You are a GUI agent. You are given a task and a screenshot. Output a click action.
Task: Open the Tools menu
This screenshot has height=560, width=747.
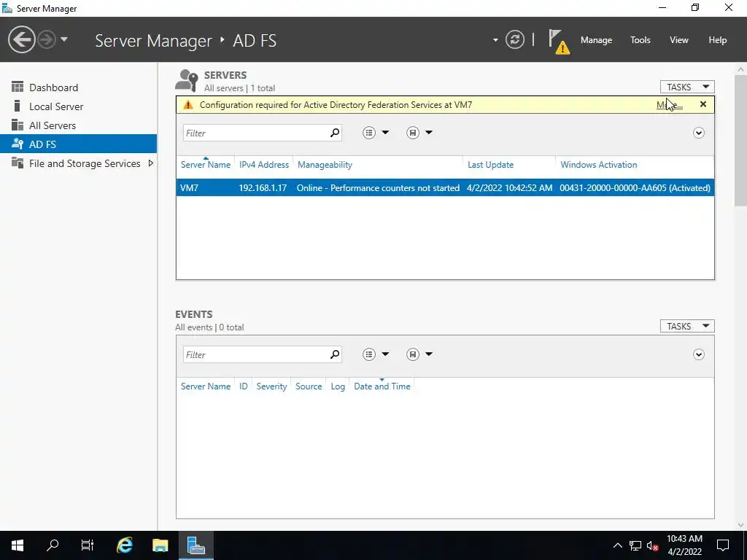[x=640, y=40]
